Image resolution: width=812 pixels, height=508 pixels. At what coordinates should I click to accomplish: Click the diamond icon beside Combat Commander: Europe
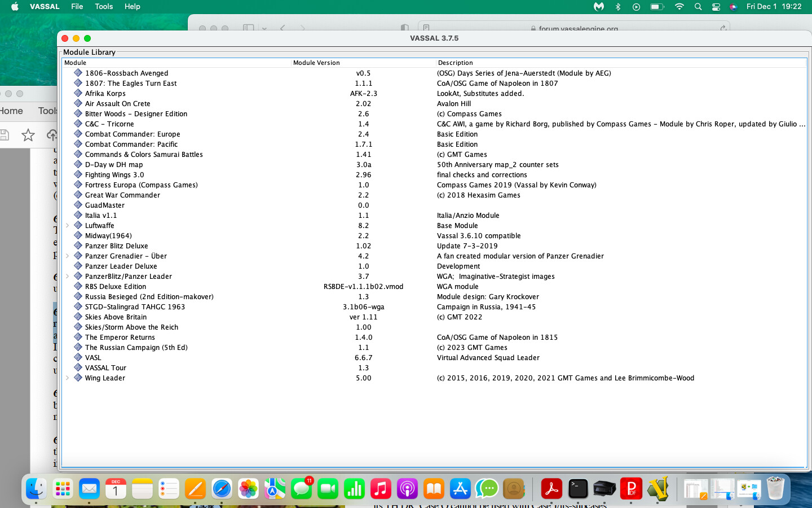78,134
